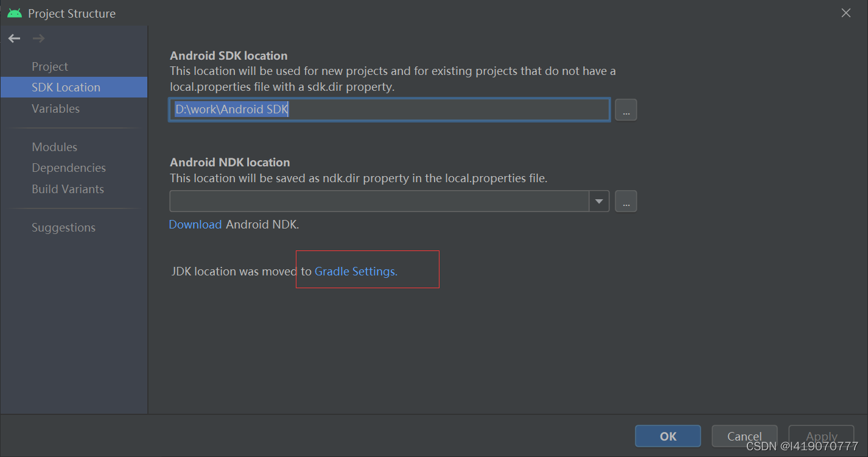Click the Android SDK location path field

(x=390, y=110)
